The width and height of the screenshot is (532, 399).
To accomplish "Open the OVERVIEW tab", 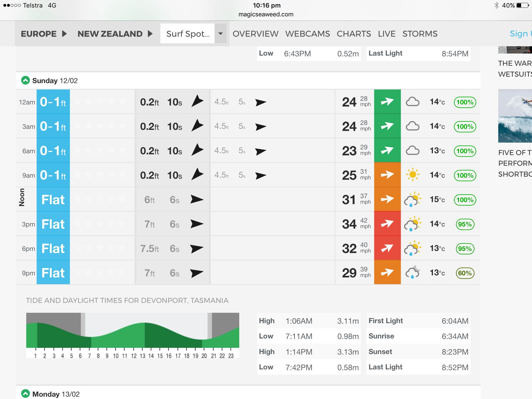I will pyautogui.click(x=255, y=34).
